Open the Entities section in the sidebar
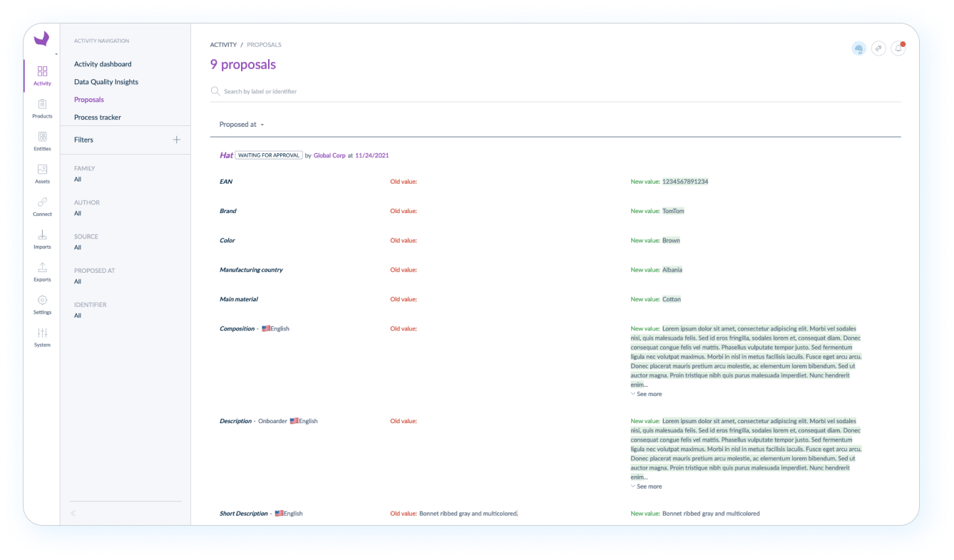 click(42, 141)
